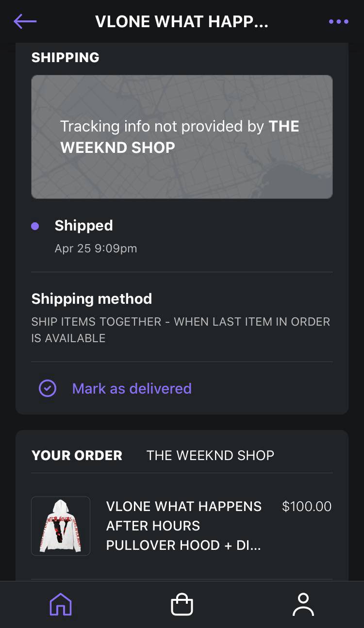The image size is (364, 628).
Task: Open the shopping bag icon
Action: (182, 604)
